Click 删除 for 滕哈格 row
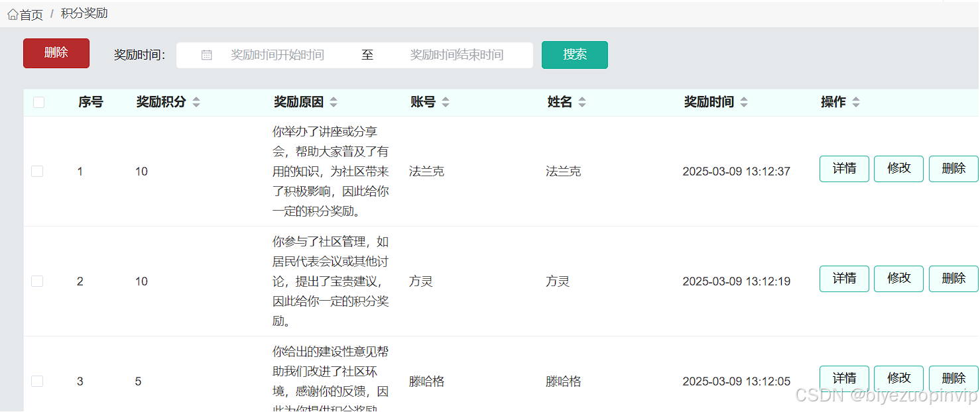 pos(953,379)
